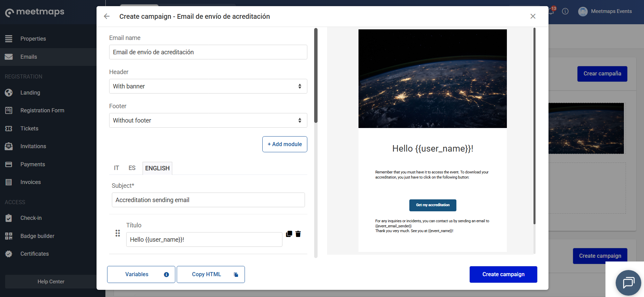644x297 pixels.
Task: Open the Footer dropdown set to Without footer
Action: [x=208, y=121]
